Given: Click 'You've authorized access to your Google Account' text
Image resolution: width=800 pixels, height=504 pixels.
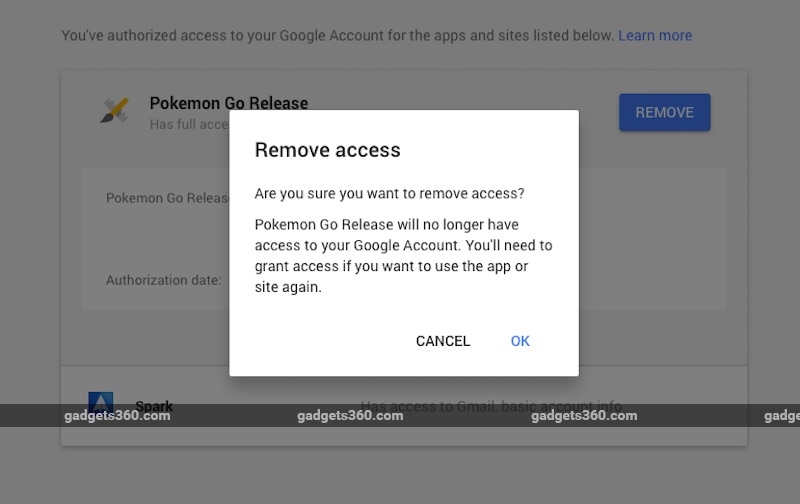Looking at the screenshot, I should 337,36.
